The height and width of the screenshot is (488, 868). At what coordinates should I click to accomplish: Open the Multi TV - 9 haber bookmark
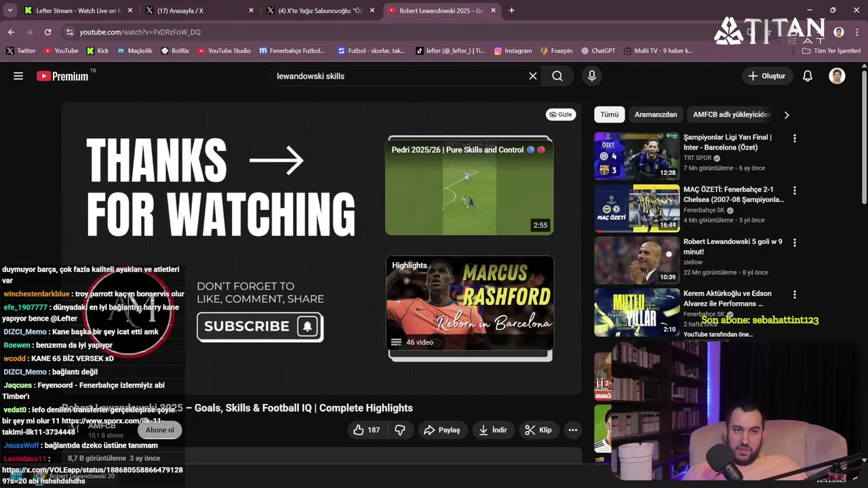coord(658,51)
